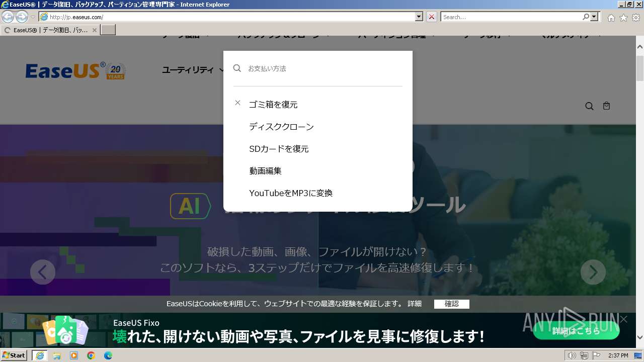Go to previous carousel slide
644x362 pixels.
point(43,272)
